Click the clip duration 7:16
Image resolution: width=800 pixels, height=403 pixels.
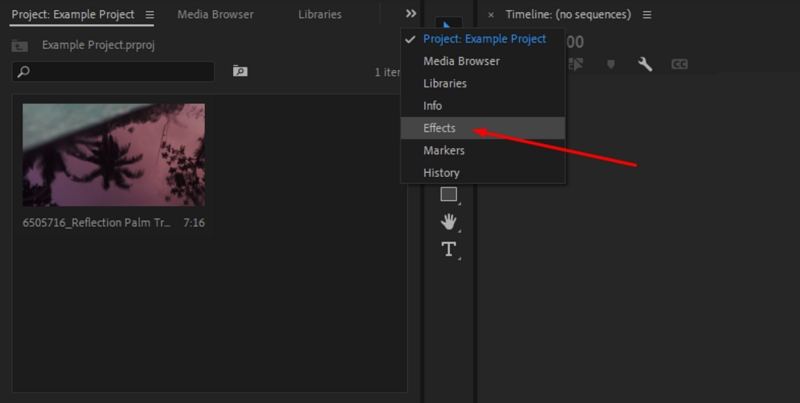pyautogui.click(x=194, y=222)
